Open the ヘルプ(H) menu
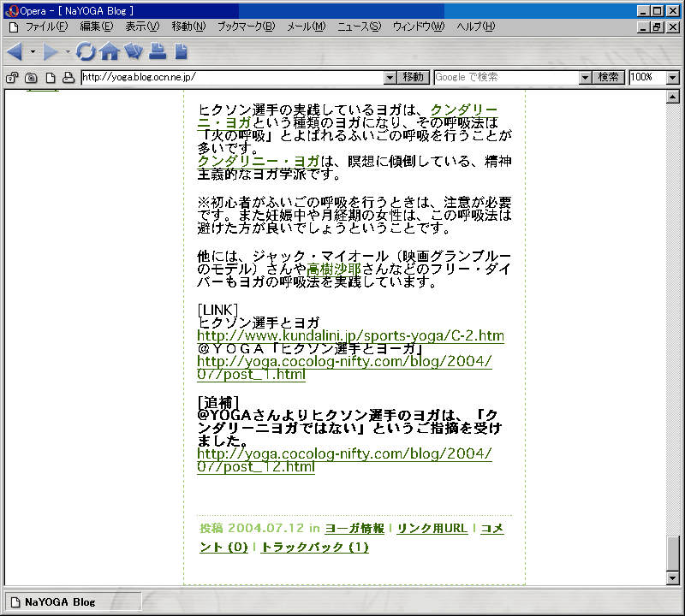 (x=476, y=27)
